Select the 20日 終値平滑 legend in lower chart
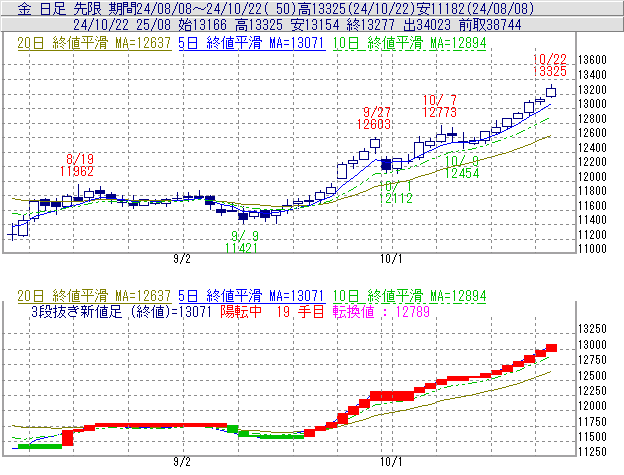The width and height of the screenshot is (624, 475). [x=94, y=296]
